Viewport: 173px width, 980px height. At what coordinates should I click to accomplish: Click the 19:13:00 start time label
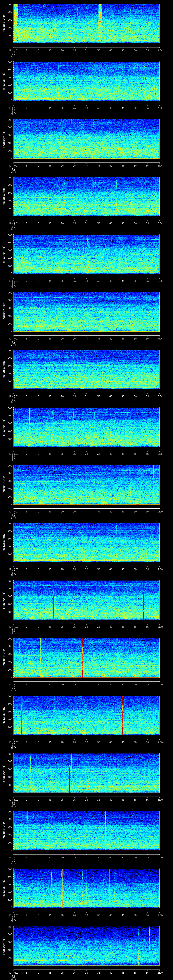click(13, 742)
